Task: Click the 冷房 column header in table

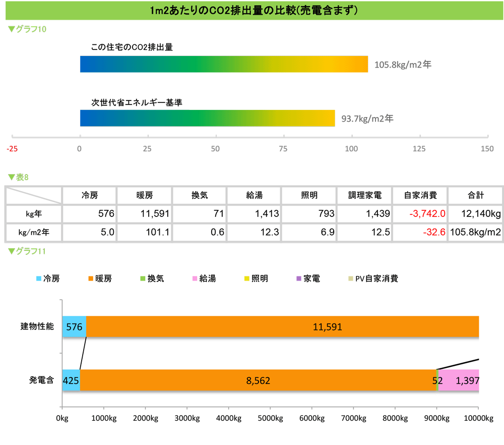Action: [x=89, y=195]
